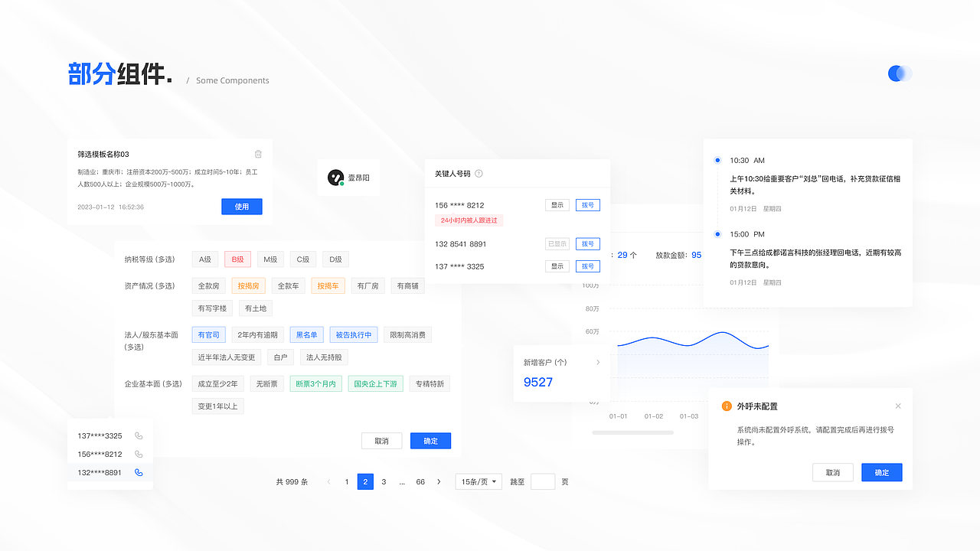Image resolution: width=980 pixels, height=551 pixels.
Task: Select current page 2
Action: coord(365,481)
